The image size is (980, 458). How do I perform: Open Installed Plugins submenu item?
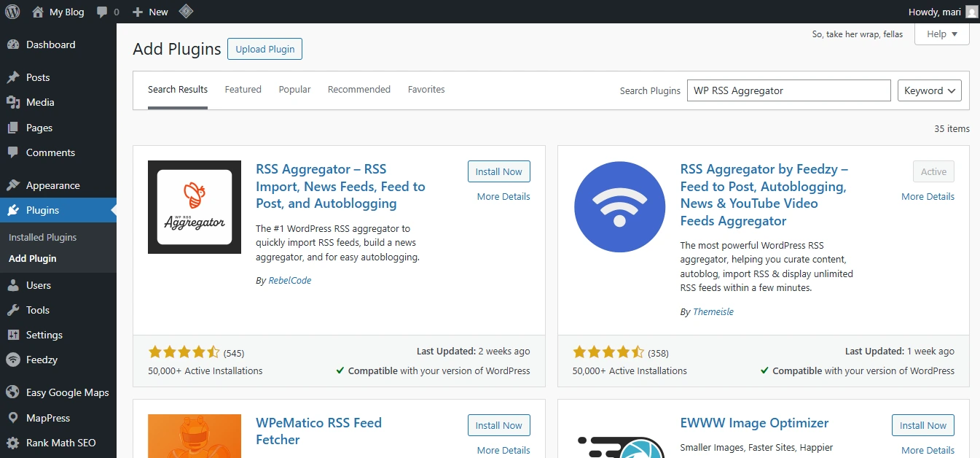[x=43, y=237]
